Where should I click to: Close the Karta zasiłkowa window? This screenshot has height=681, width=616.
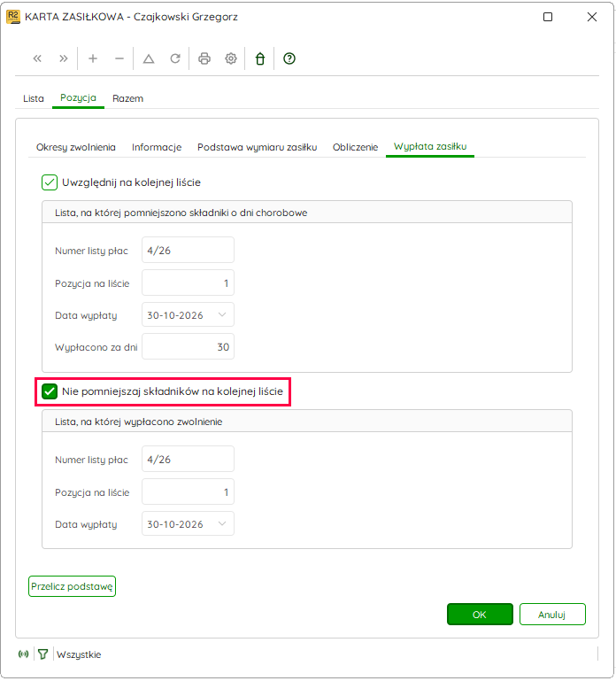592,17
